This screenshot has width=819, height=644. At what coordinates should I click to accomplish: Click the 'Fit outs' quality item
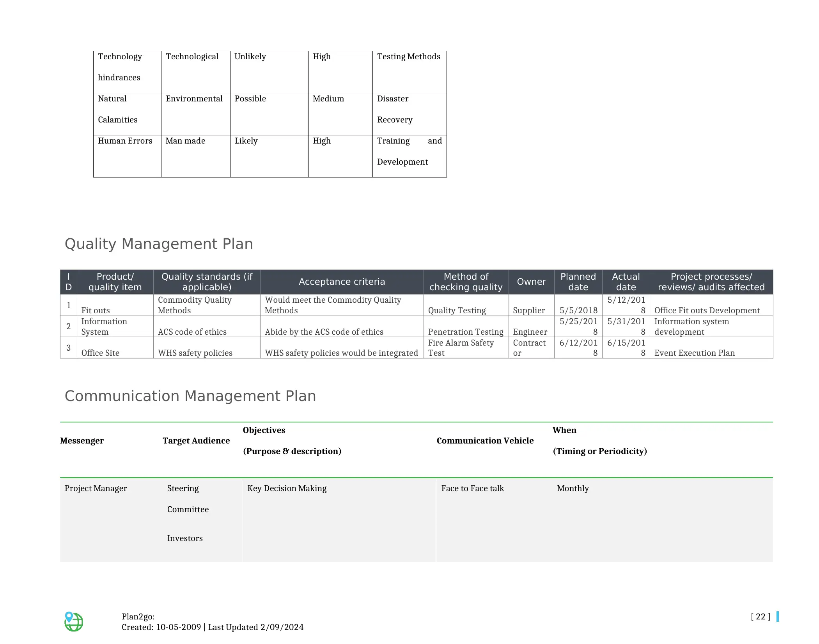115,305
